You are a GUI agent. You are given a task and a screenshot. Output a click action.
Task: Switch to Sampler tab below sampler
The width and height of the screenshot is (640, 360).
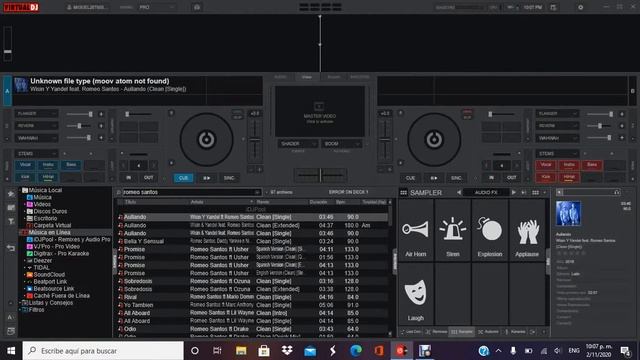tap(462, 332)
